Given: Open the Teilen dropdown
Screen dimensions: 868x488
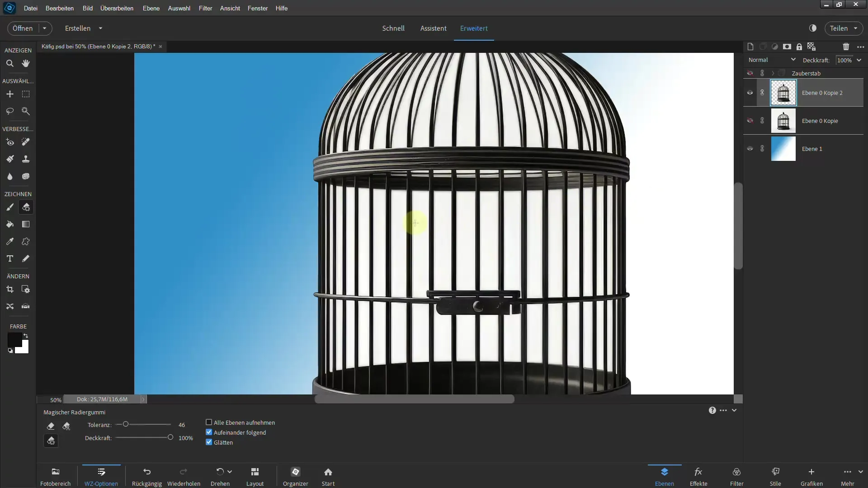Looking at the screenshot, I should tap(844, 28).
